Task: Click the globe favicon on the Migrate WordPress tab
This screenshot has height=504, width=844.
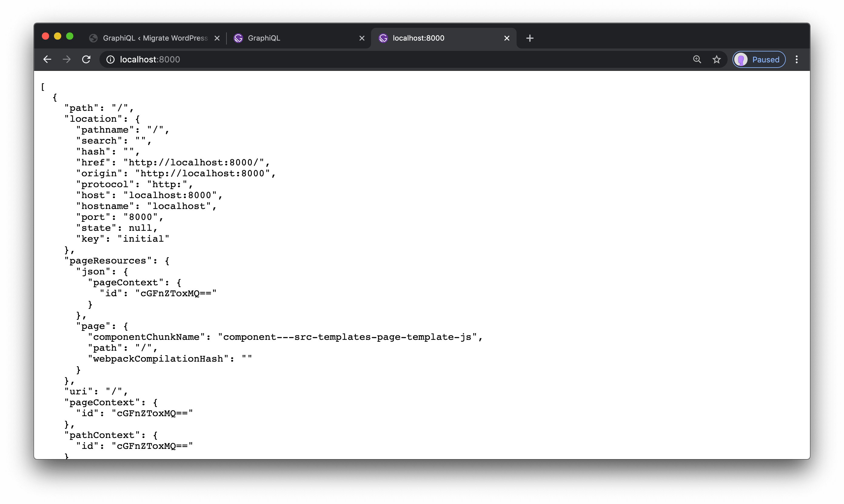Action: [93, 38]
